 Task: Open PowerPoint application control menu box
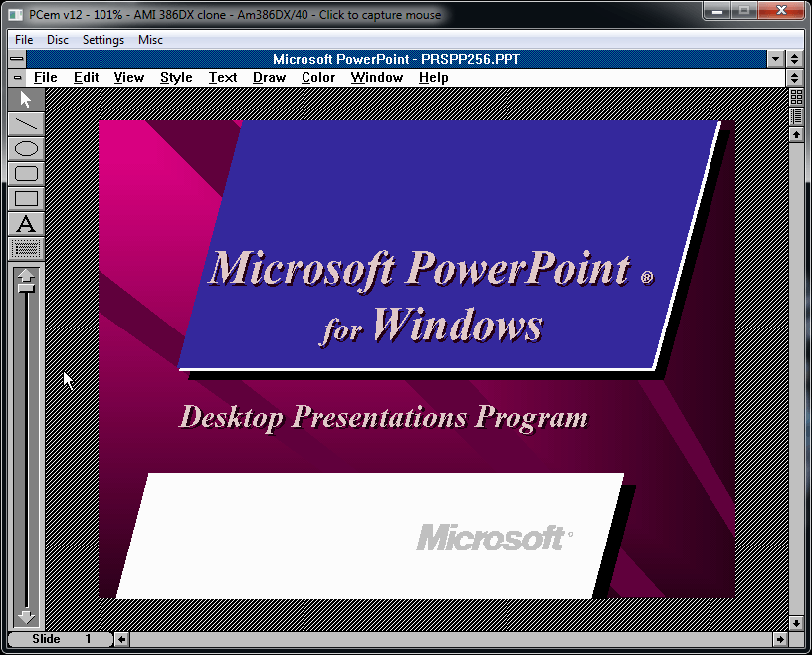coord(17,59)
